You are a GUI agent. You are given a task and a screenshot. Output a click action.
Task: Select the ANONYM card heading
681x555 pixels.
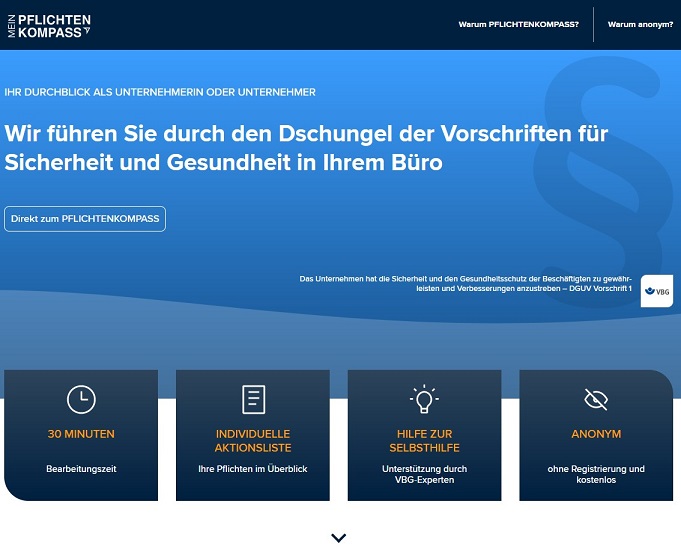coord(596,434)
